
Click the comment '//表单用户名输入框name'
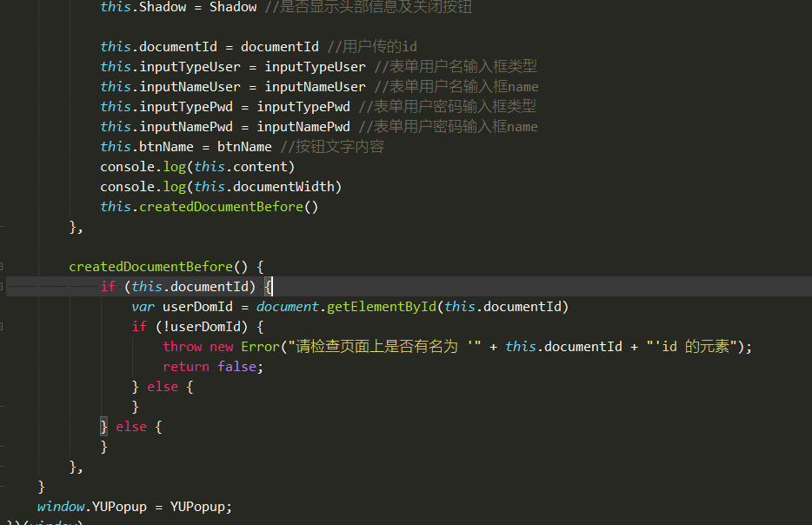[x=456, y=86]
